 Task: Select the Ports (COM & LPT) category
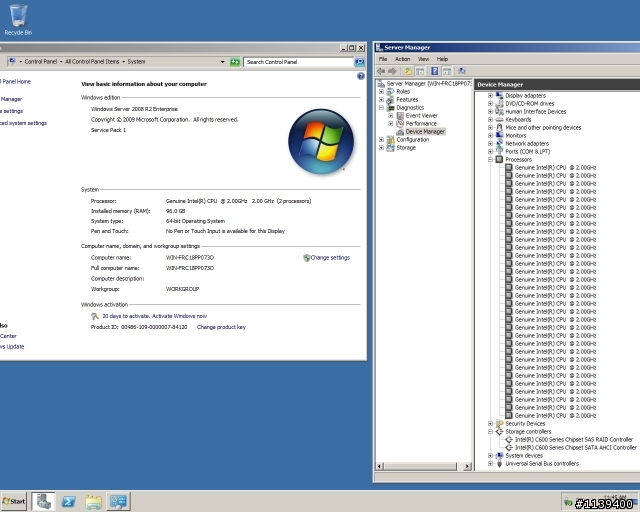(527, 151)
